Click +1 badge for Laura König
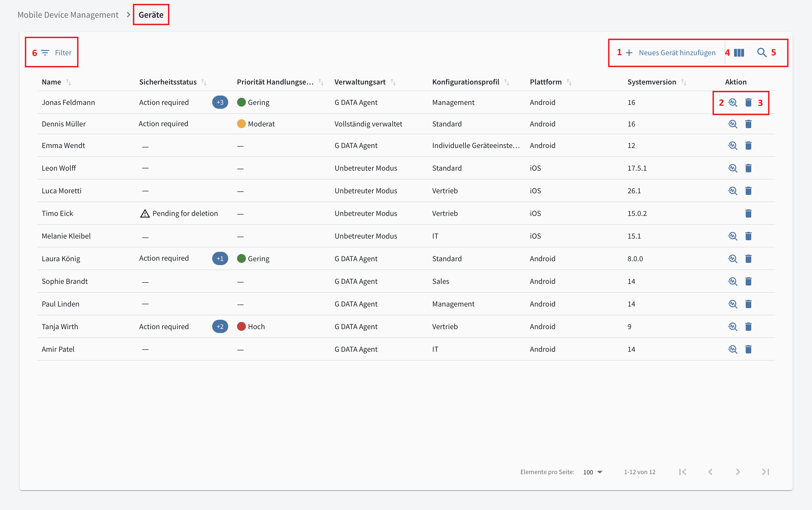This screenshot has height=510, width=812. (220, 258)
